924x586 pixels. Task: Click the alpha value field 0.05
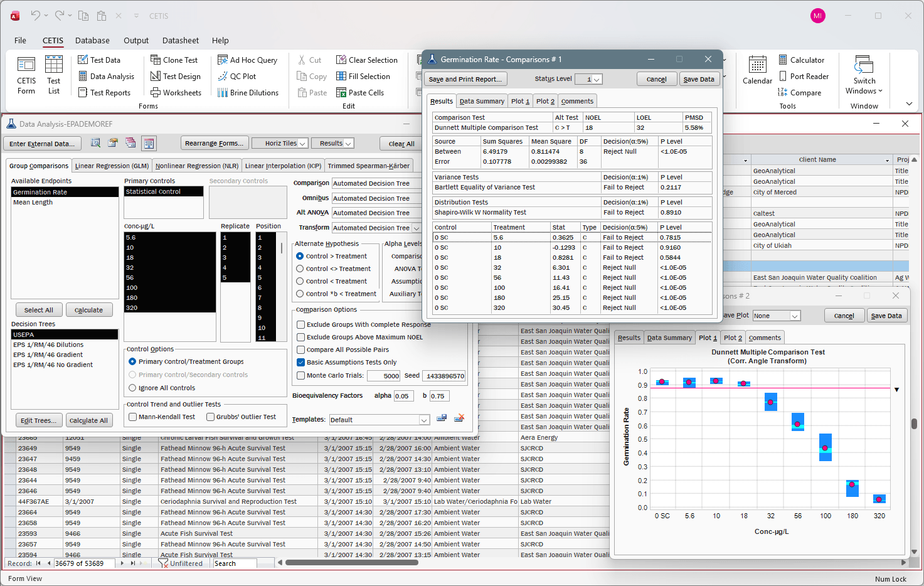click(x=403, y=396)
